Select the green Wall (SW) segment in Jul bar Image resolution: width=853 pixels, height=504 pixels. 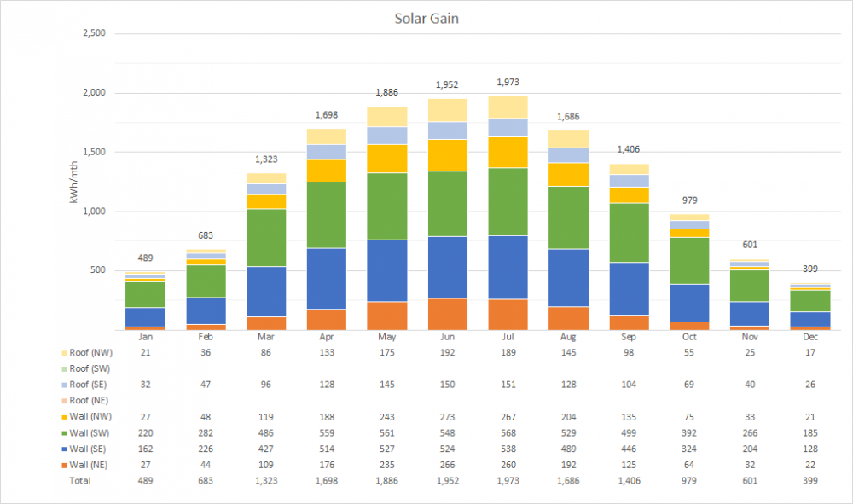pyautogui.click(x=508, y=202)
